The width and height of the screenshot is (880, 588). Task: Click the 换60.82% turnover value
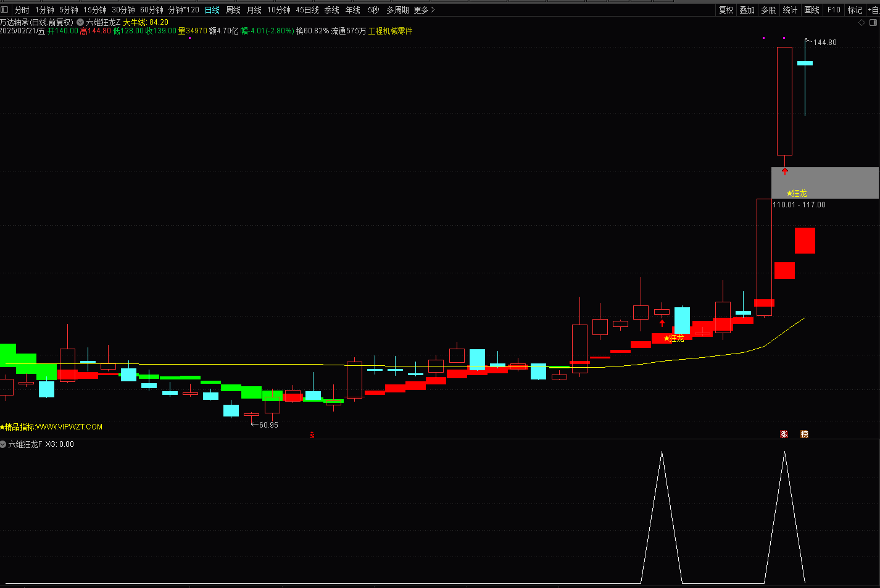coord(312,31)
